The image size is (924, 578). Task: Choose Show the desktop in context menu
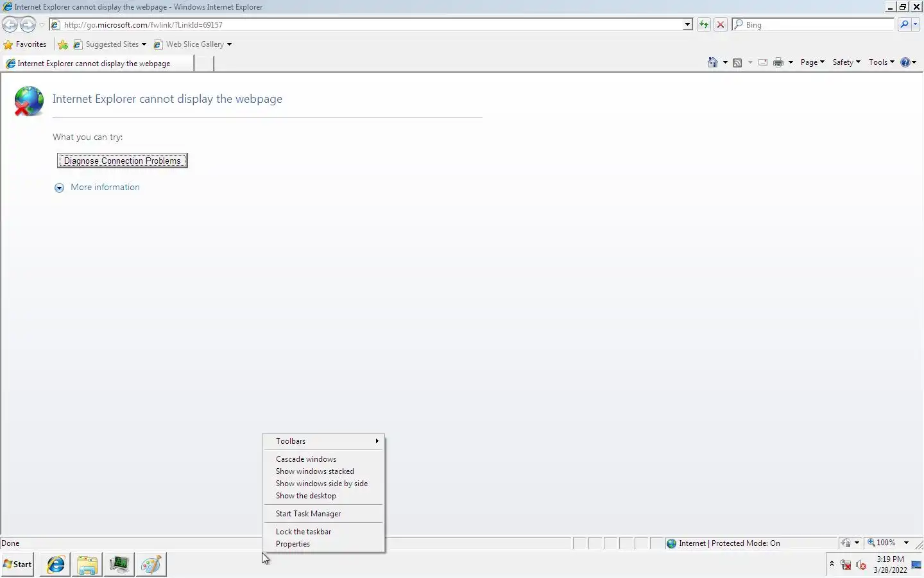[324, 496]
